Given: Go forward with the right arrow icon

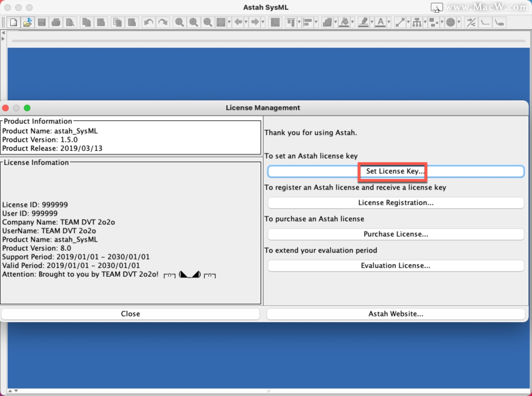Looking at the screenshot, I should 255,22.
